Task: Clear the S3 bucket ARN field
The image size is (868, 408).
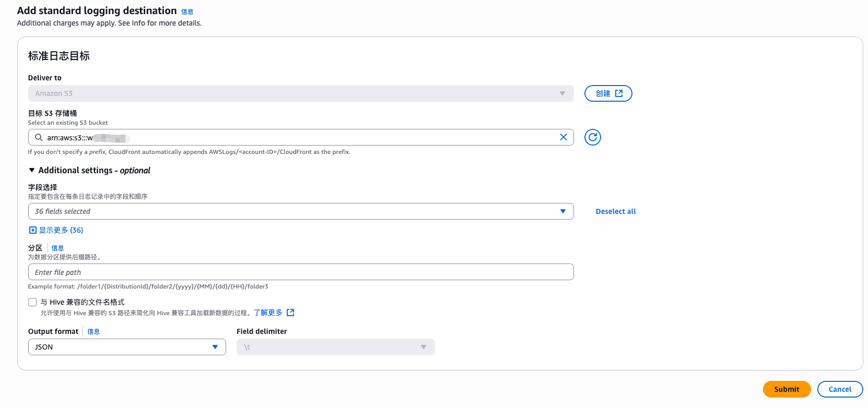Action: click(x=563, y=137)
